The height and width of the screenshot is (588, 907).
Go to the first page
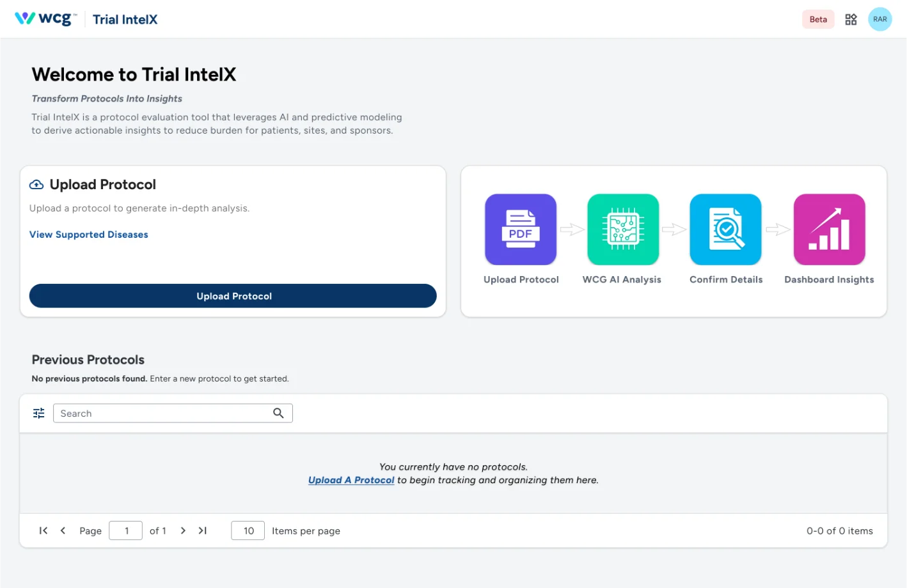(x=43, y=530)
